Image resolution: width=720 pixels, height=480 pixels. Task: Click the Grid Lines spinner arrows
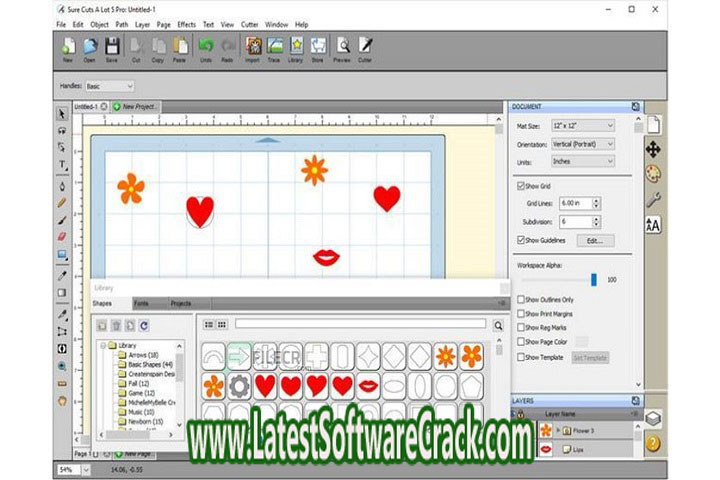coord(596,203)
